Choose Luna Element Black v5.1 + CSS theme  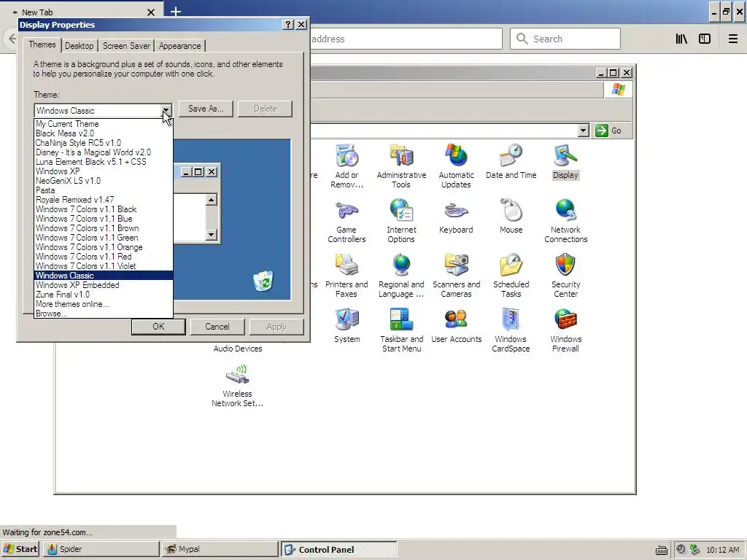pos(104,162)
